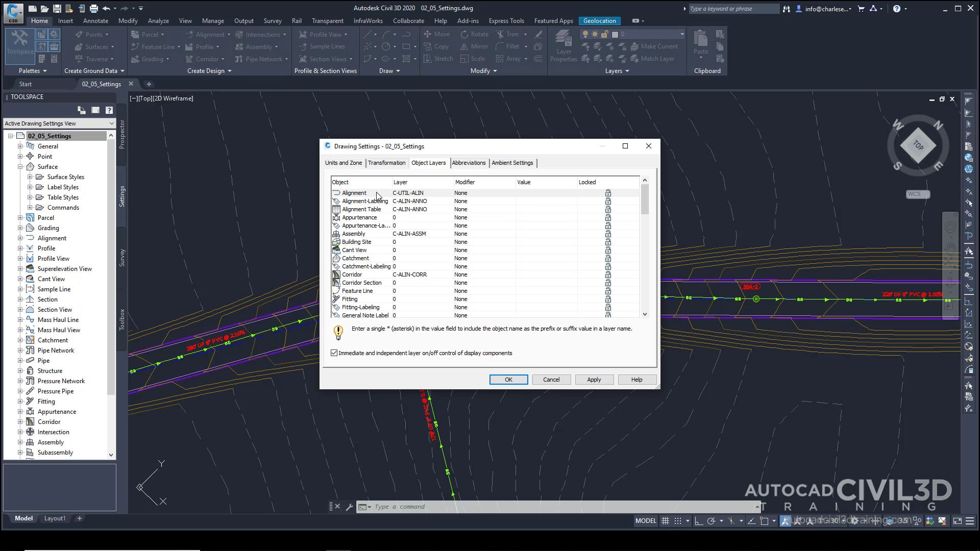Open the Annotate ribbon tab
The width and height of the screenshot is (980, 551).
coord(95,21)
